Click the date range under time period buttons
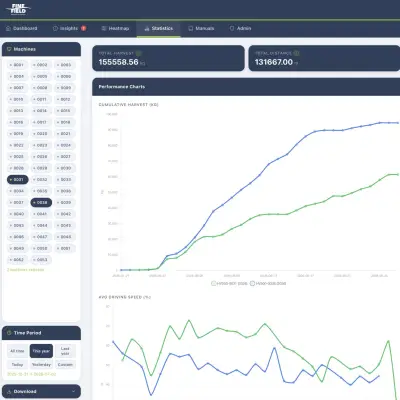This screenshot has height=400, width=400. click(32, 374)
